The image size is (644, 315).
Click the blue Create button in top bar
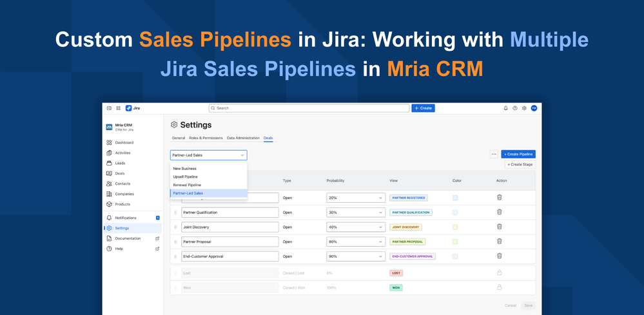point(423,108)
